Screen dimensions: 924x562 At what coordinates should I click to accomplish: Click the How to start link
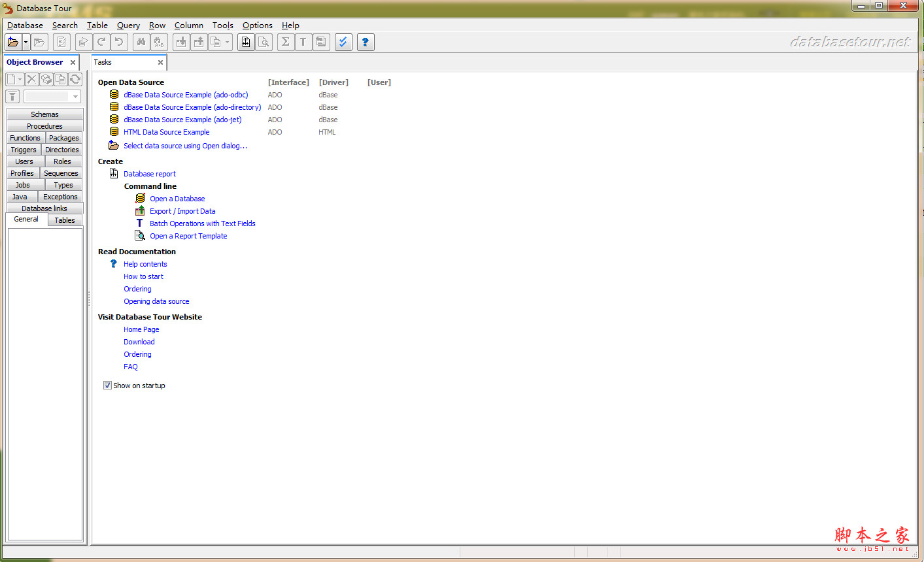(143, 276)
